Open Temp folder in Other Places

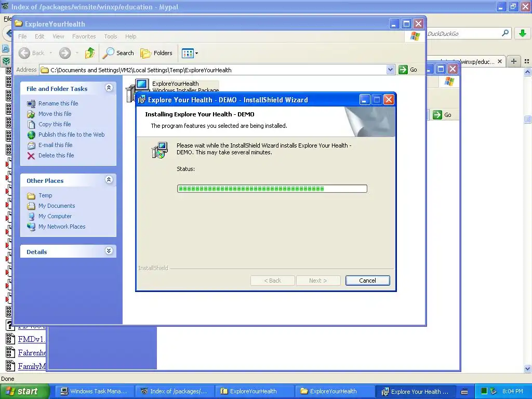(x=45, y=195)
